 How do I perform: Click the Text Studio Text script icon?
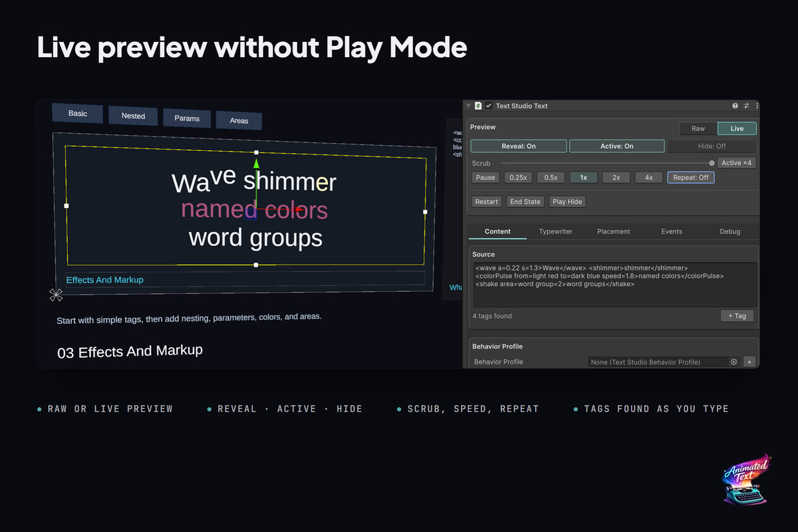tap(478, 106)
